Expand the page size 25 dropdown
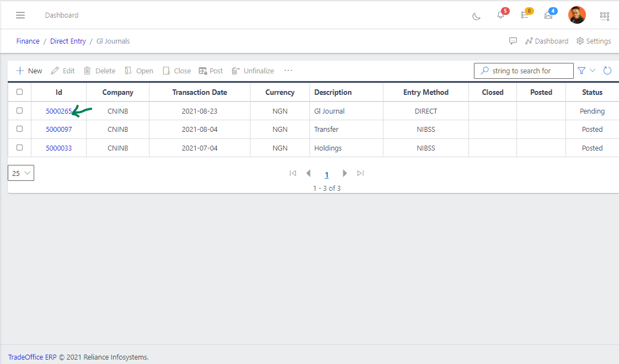Viewport: 619px width, 364px height. pos(21,173)
